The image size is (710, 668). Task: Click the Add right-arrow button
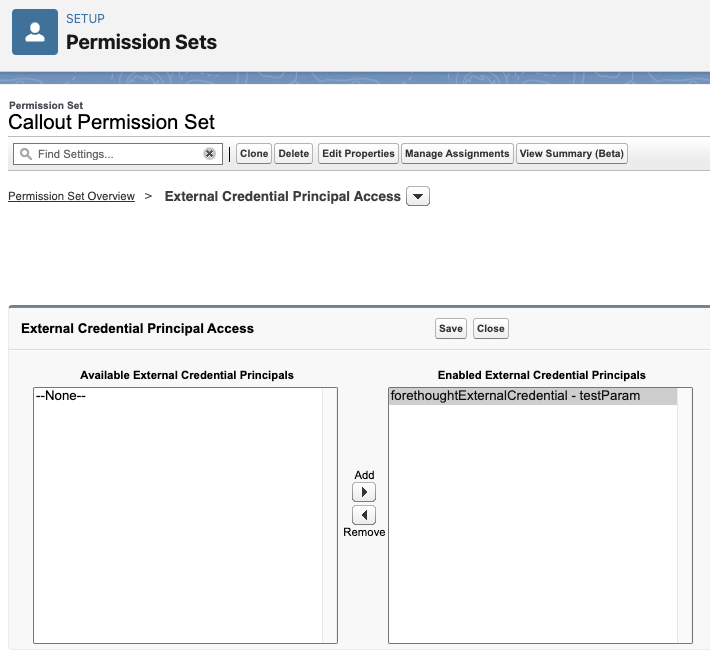(x=364, y=492)
